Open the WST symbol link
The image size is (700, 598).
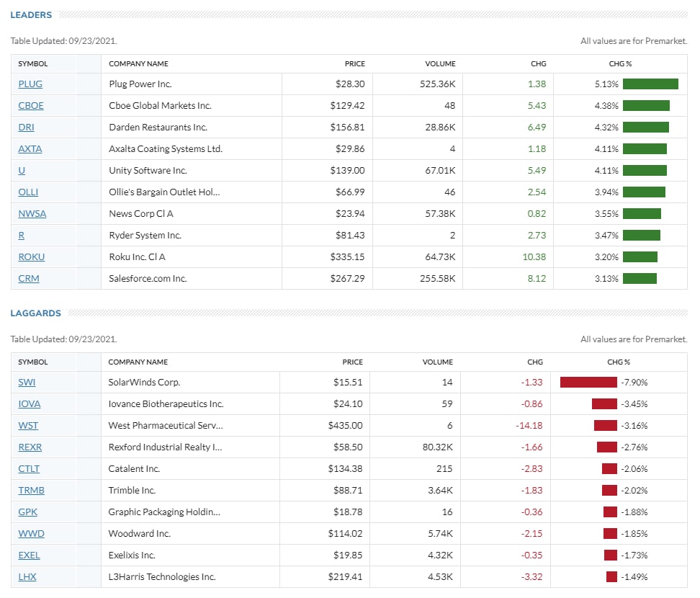[28, 426]
